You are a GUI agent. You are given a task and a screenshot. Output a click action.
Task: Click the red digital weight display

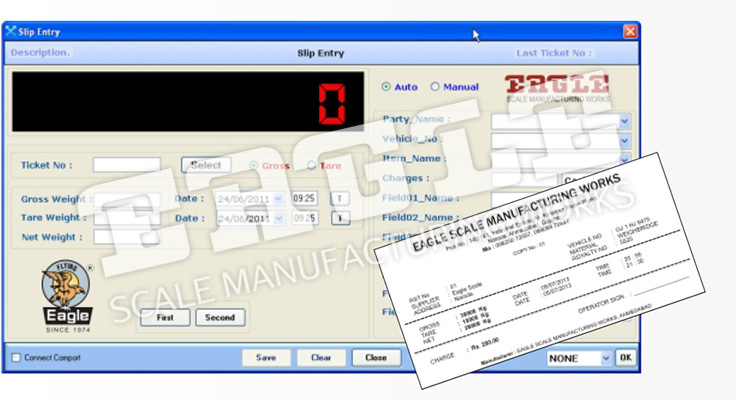click(x=188, y=101)
